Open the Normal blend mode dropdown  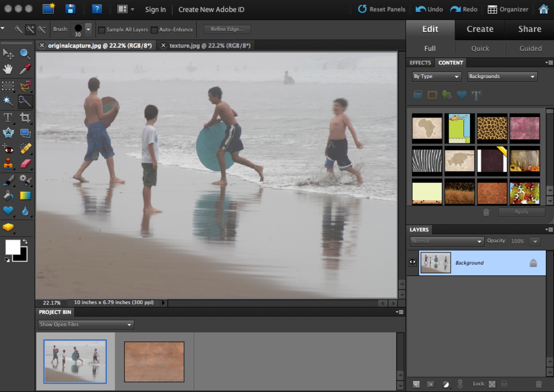447,241
